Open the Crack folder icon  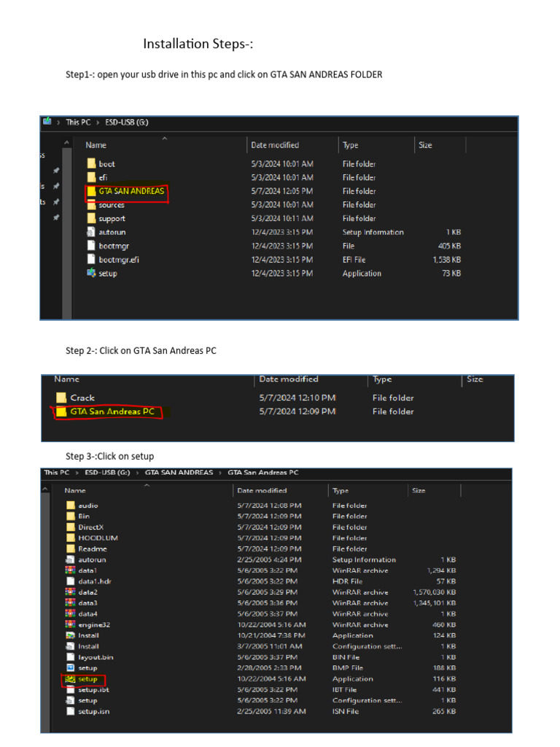click(61, 398)
